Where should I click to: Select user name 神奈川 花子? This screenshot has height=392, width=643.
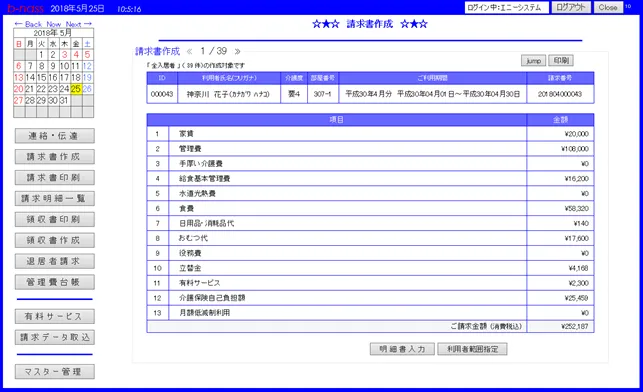click(229, 94)
